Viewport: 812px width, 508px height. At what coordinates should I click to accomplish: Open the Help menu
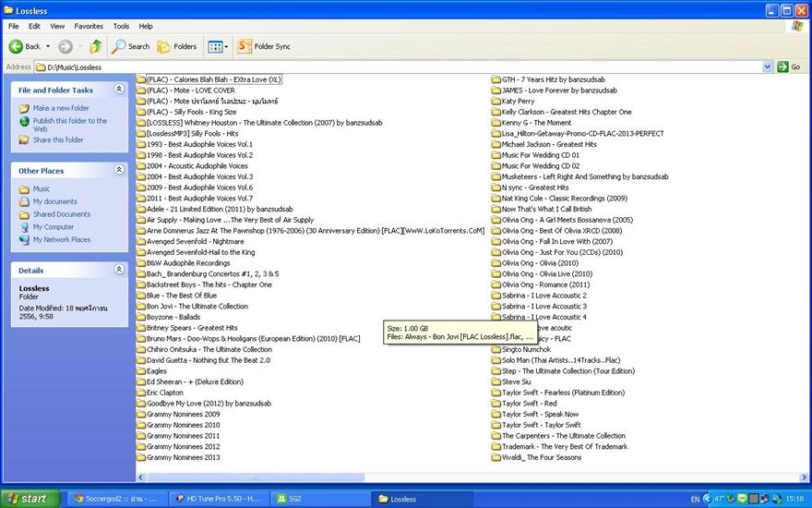coord(146,26)
